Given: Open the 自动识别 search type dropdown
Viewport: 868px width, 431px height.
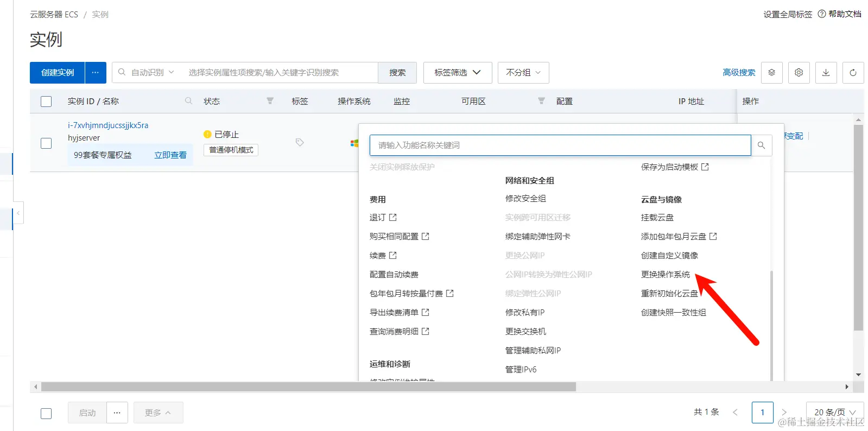Looking at the screenshot, I should [x=153, y=72].
